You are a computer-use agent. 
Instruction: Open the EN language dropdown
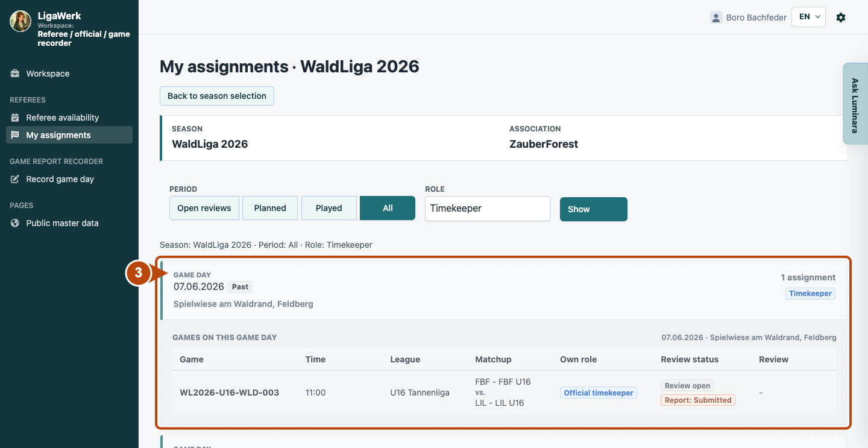(x=808, y=17)
